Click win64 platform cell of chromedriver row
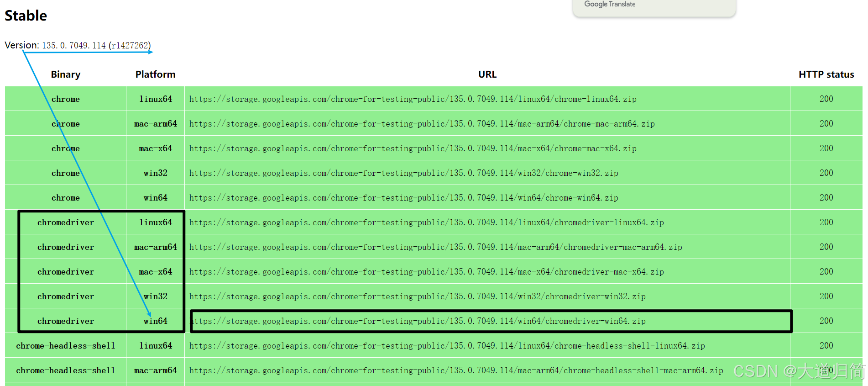Image resolution: width=868 pixels, height=386 pixels. [x=156, y=321]
